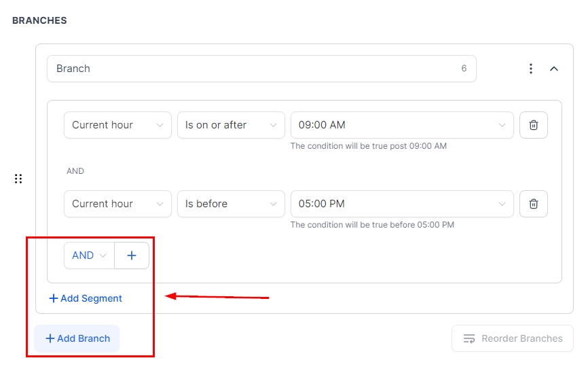Image resolution: width=588 pixels, height=373 pixels.
Task: Open the 'Is on or after' operator dropdown
Action: (x=231, y=125)
